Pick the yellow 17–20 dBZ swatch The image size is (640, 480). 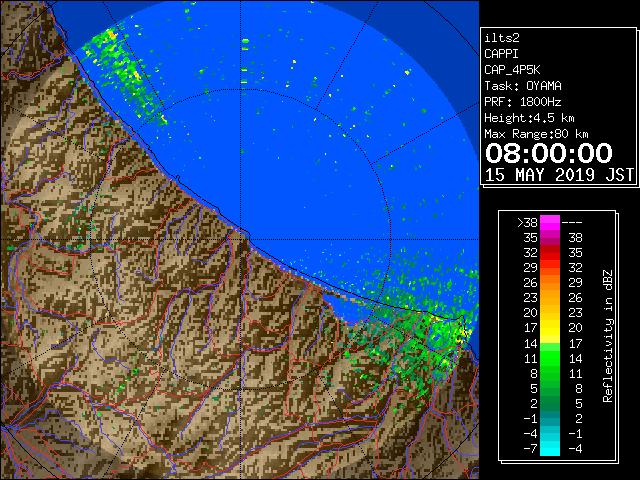[550, 328]
